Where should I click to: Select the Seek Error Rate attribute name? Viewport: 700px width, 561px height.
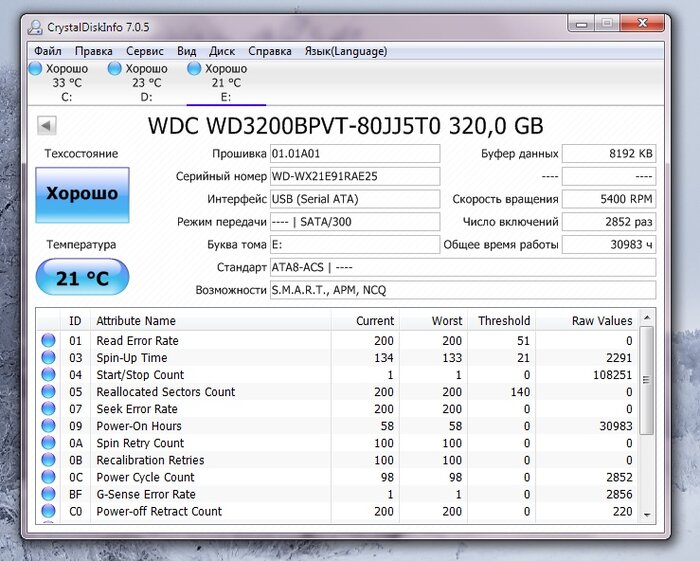(137, 409)
